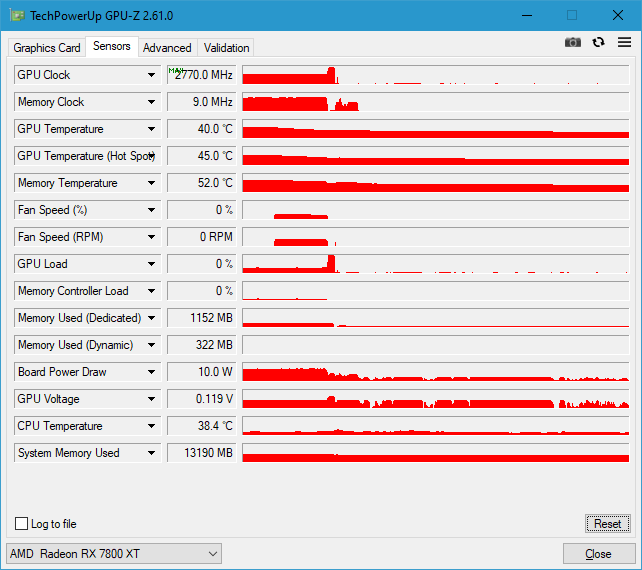The height and width of the screenshot is (570, 642).
Task: Open the Fan Speed (%) dropdown
Action: pos(151,210)
